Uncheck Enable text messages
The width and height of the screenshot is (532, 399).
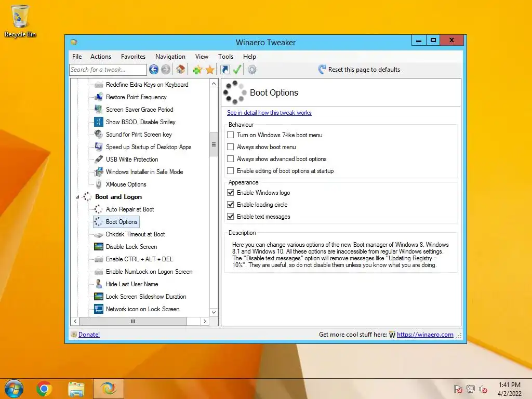pos(230,217)
